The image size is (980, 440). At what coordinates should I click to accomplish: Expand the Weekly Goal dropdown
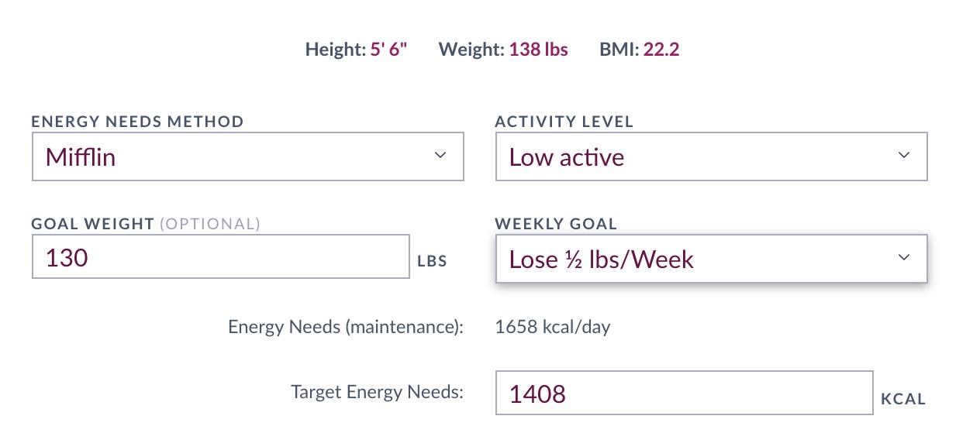[711, 259]
